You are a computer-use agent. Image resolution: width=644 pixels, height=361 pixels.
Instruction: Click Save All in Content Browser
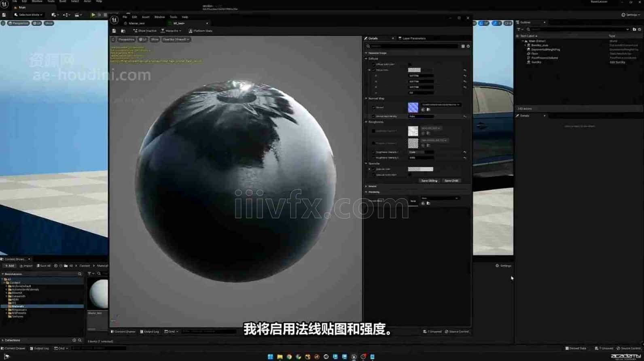click(x=44, y=266)
